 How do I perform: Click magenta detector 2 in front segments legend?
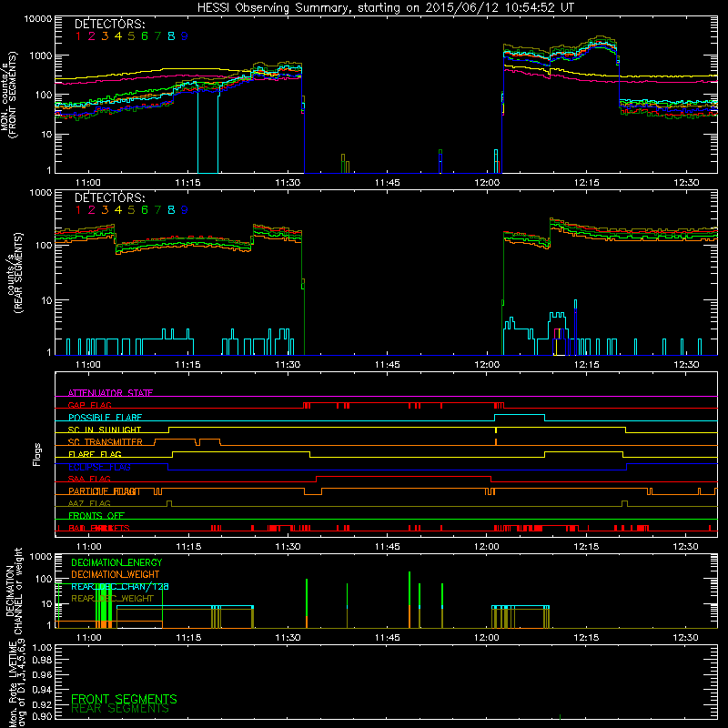click(92, 36)
